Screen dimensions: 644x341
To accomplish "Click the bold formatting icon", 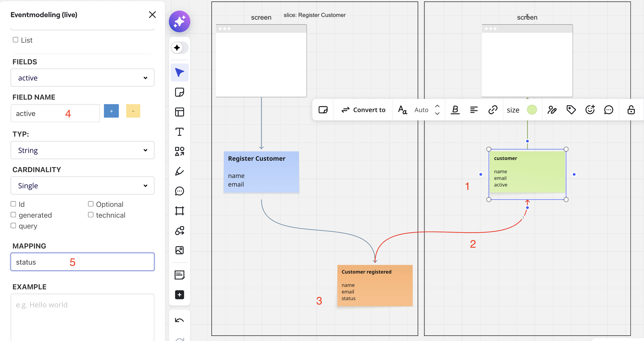I will click(455, 110).
